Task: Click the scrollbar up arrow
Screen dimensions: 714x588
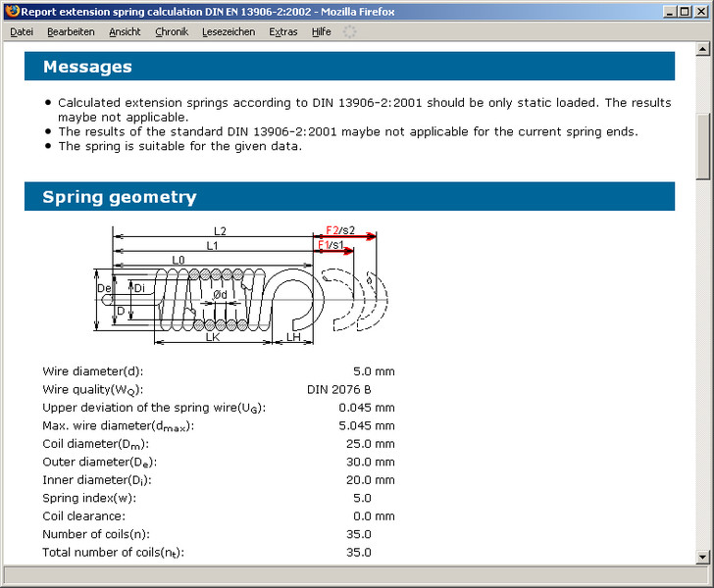Action: click(x=703, y=51)
